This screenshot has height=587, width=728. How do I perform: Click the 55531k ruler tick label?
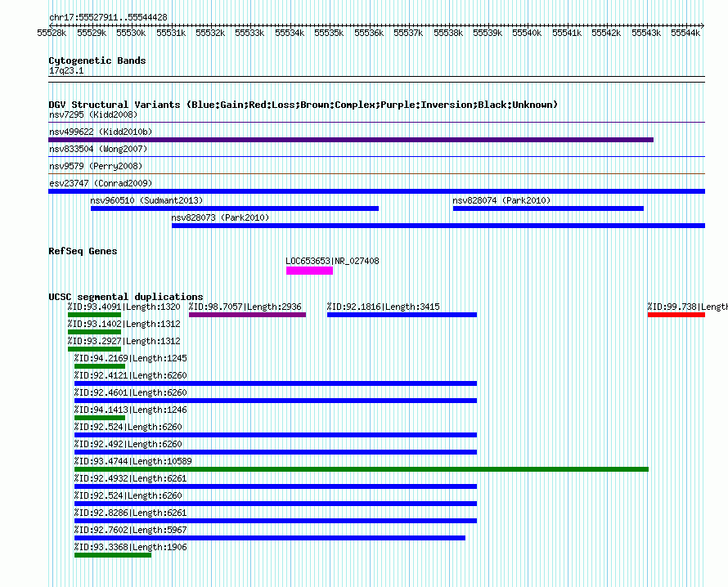(171, 33)
